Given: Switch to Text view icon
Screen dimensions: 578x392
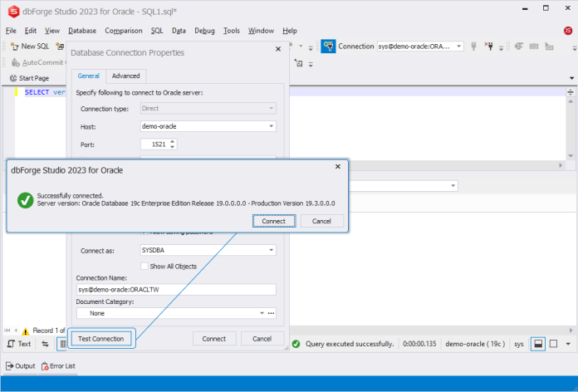Looking at the screenshot, I should [19, 344].
